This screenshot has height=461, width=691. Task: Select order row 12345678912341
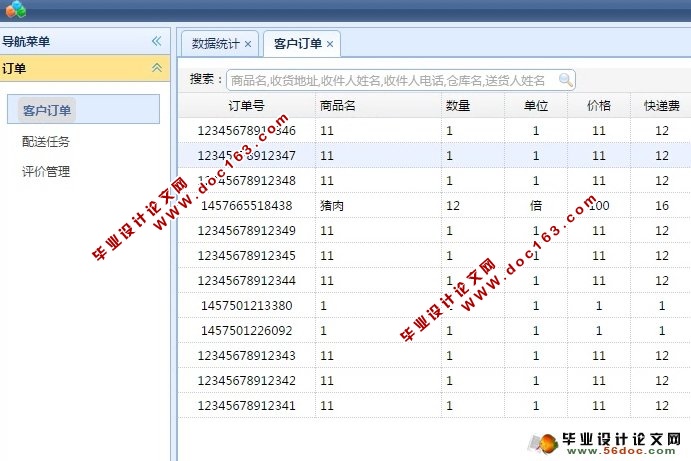[435, 405]
